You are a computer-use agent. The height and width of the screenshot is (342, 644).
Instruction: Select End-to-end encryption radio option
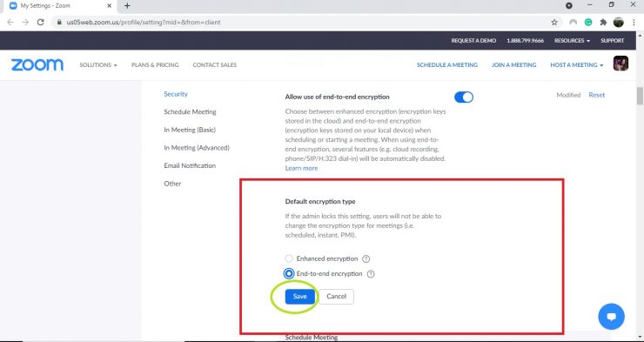(289, 274)
